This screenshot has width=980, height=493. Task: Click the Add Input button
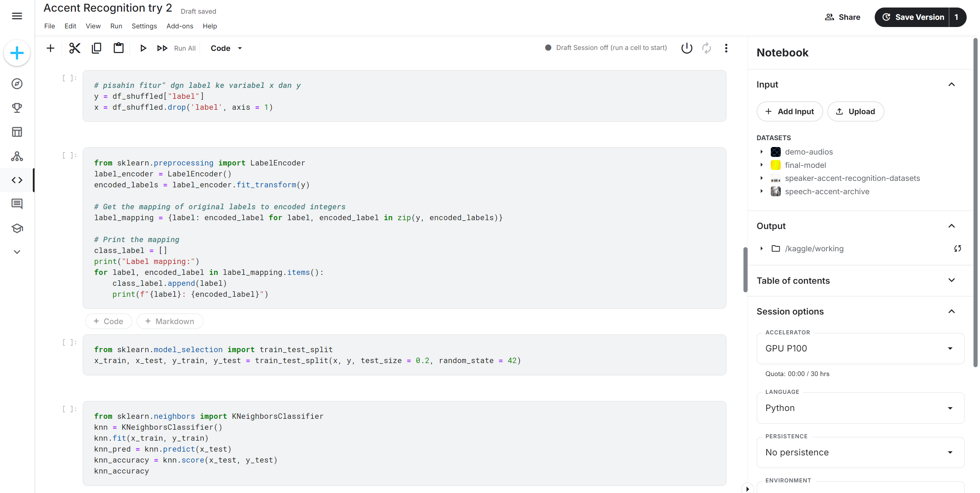tap(790, 111)
